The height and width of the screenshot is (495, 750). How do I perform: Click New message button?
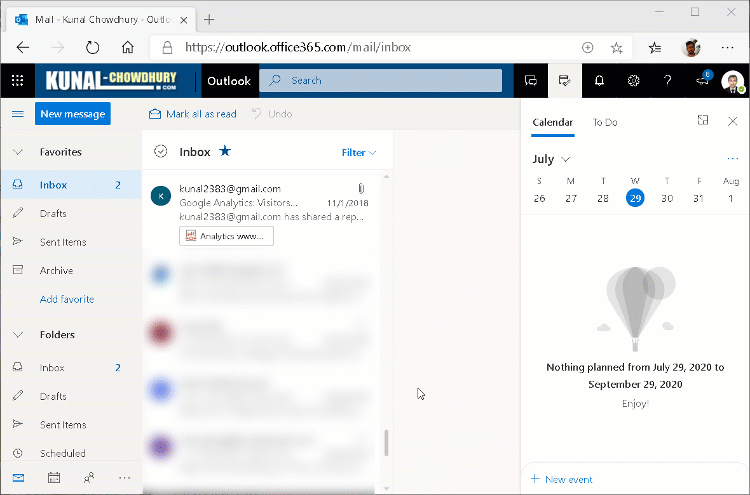coord(73,114)
